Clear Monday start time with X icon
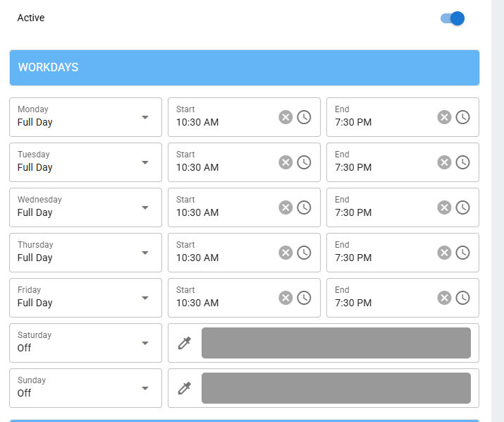This screenshot has height=422, width=504. coord(285,117)
